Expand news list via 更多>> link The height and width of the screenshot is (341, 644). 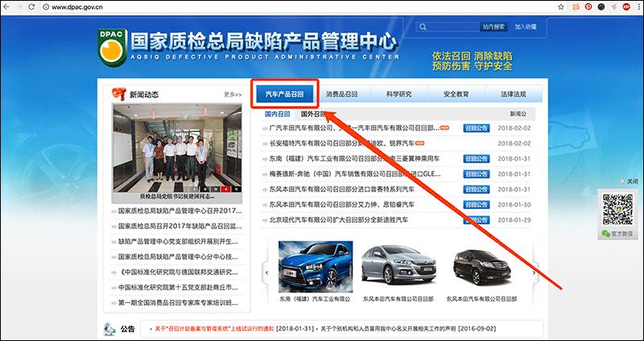[x=233, y=94]
